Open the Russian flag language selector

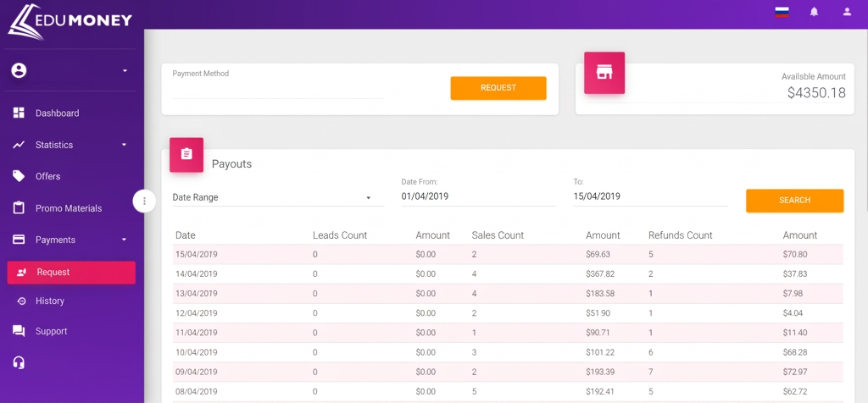coord(782,12)
